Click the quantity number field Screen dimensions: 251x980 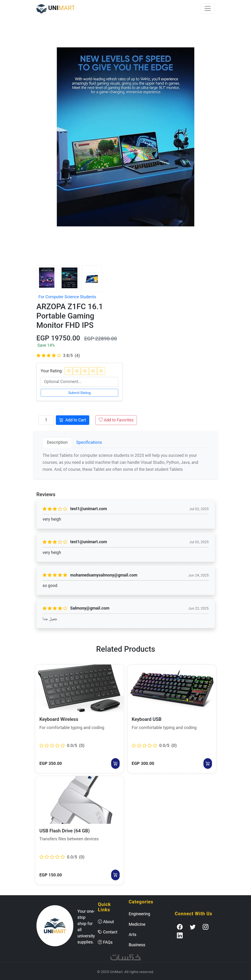[x=46, y=420]
